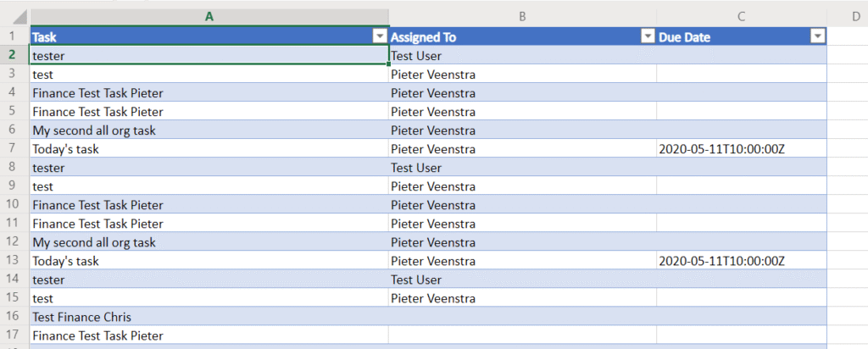Select column B header
Screen dimensions: 868x349
(x=522, y=17)
